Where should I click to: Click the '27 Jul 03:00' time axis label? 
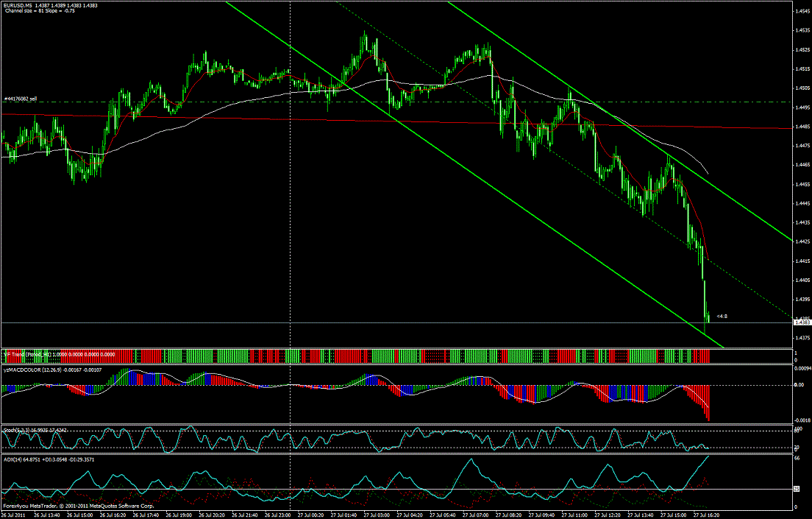pos(377,515)
